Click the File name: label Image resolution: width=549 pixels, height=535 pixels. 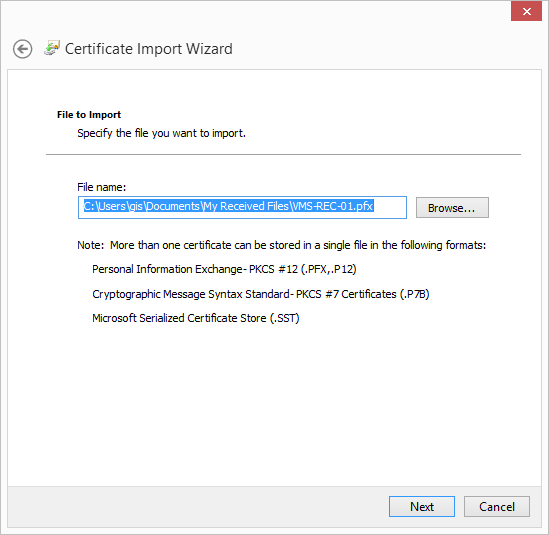102,187
